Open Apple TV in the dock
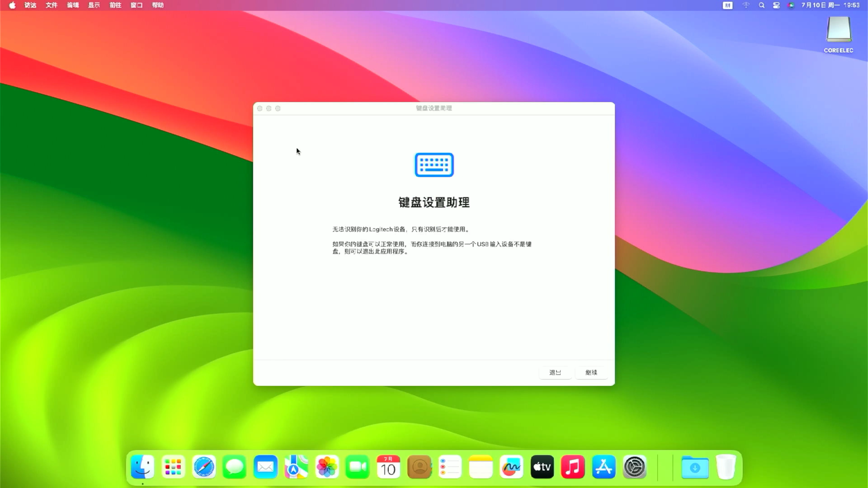 point(542,467)
